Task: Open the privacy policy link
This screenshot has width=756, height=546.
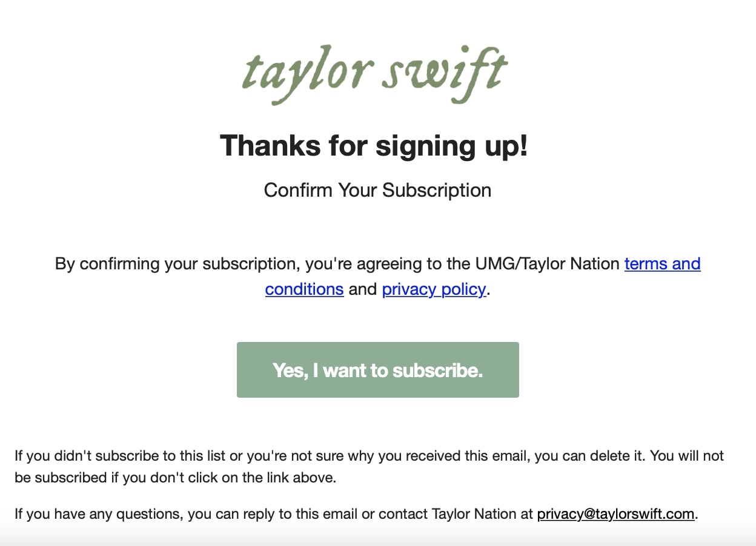Action: pos(434,289)
